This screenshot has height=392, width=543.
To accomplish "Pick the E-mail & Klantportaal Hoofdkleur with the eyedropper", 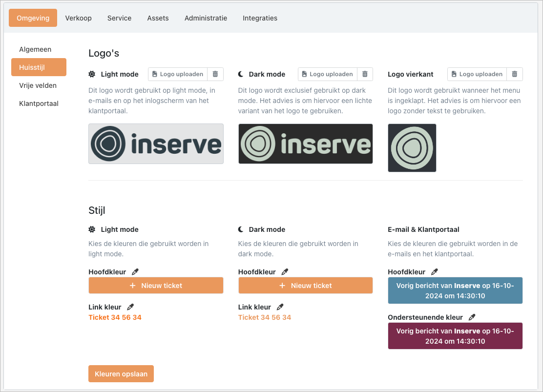I will (x=434, y=272).
